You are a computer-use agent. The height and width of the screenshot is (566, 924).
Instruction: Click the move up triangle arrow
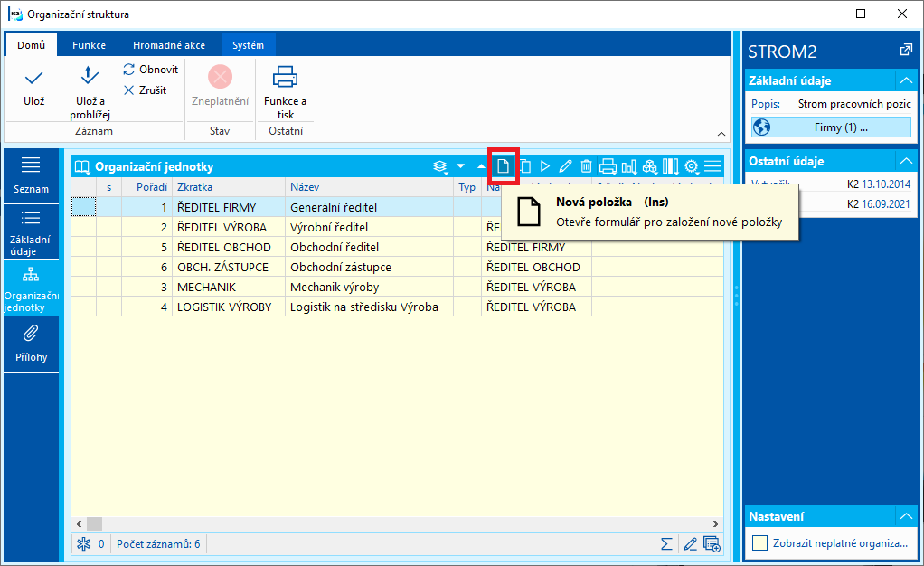coord(481,167)
